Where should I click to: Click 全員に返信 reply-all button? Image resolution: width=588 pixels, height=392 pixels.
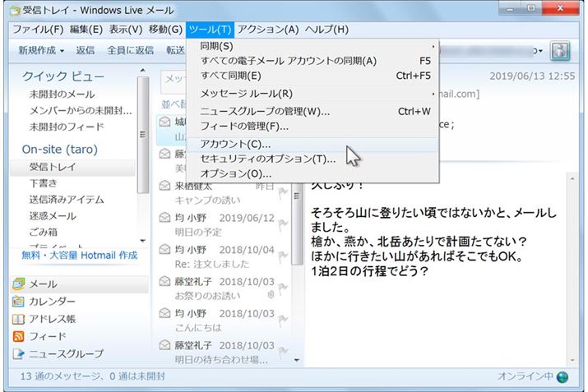130,50
